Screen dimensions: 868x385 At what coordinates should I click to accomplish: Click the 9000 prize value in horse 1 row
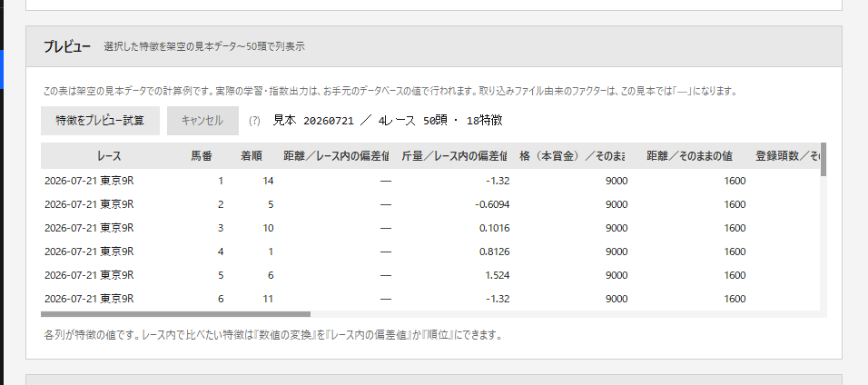point(616,181)
